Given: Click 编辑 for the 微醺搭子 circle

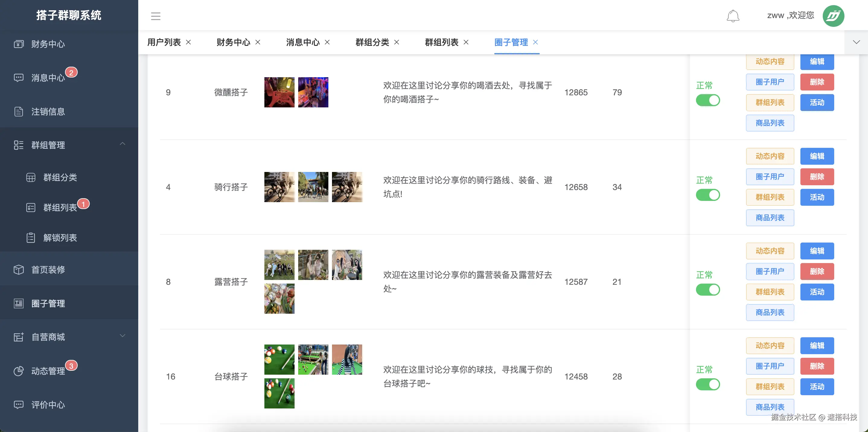Looking at the screenshot, I should tap(817, 61).
